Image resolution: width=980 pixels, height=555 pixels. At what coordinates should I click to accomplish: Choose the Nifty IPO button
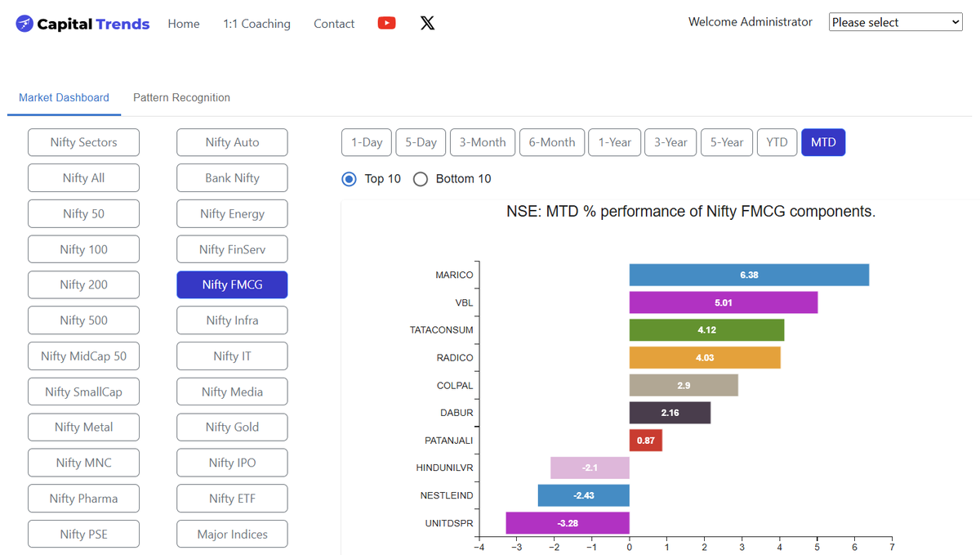232,463
